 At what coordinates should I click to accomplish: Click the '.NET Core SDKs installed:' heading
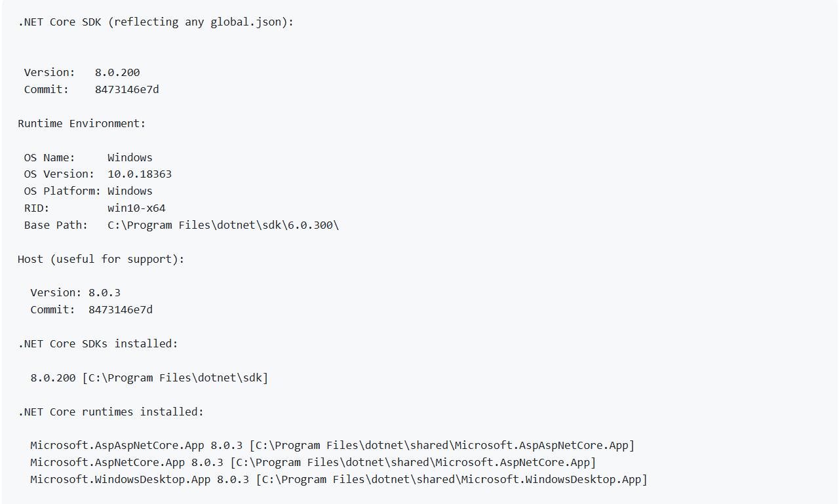(x=98, y=343)
